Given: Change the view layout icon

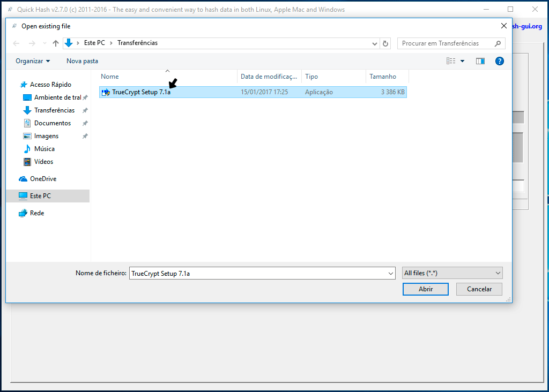Looking at the screenshot, I should tap(451, 61).
